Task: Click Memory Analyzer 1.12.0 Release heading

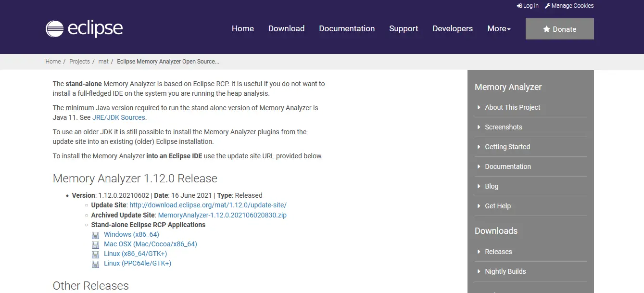Action: [x=135, y=178]
